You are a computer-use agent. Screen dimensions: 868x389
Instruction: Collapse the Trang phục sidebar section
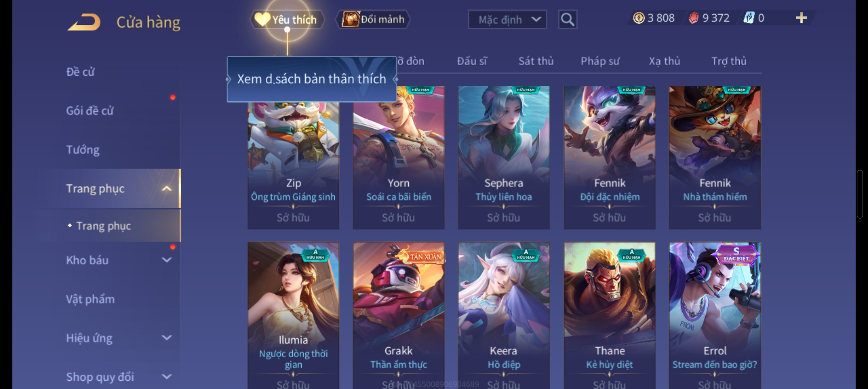tap(167, 189)
